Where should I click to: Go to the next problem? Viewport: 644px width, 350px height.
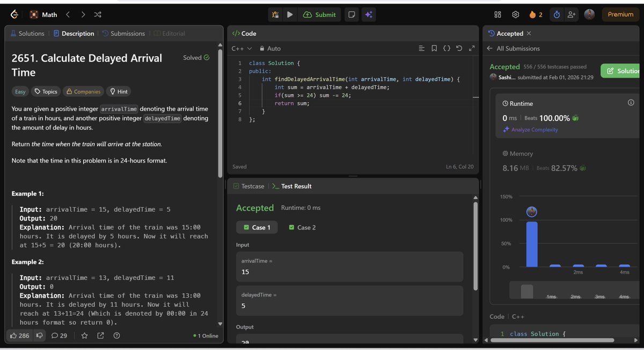pyautogui.click(x=83, y=14)
